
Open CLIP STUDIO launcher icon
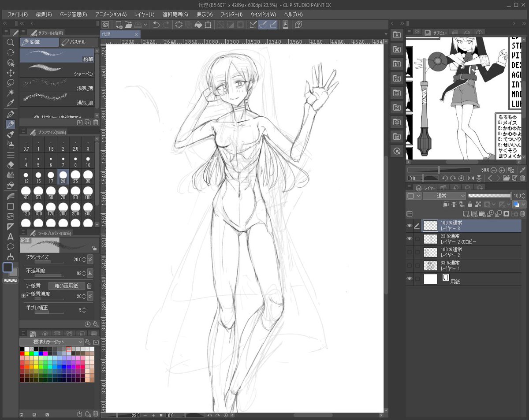pyautogui.click(x=105, y=25)
